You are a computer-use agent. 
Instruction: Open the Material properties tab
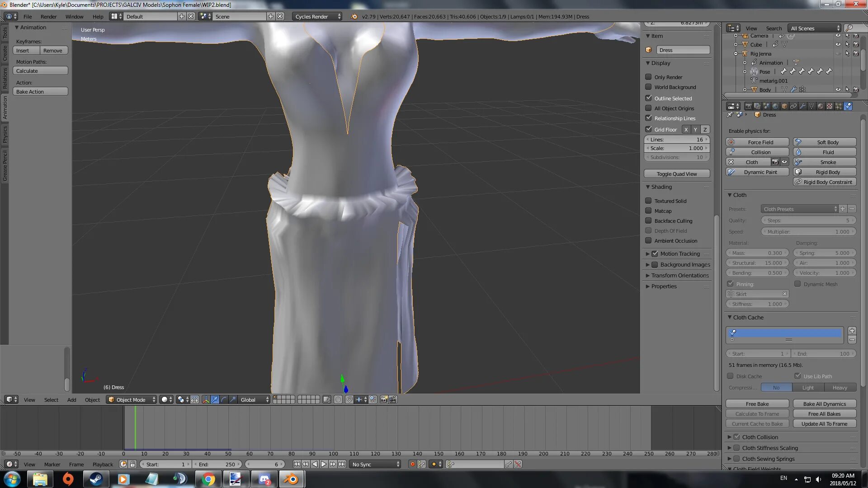(x=820, y=106)
